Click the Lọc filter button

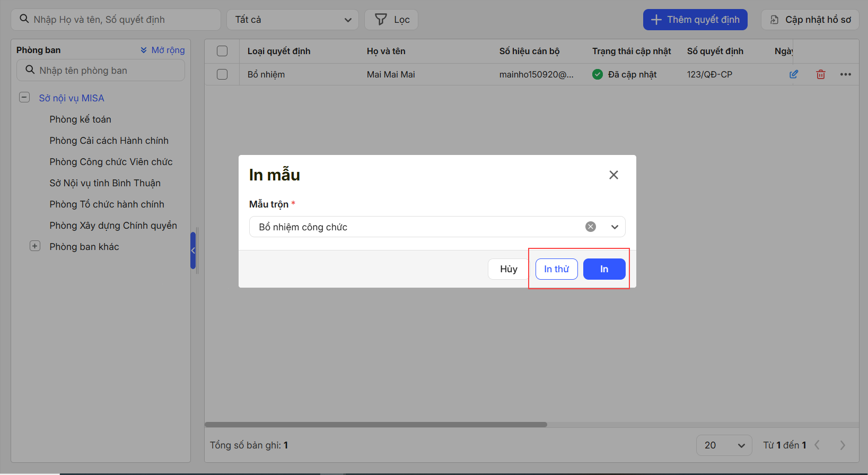(391, 20)
